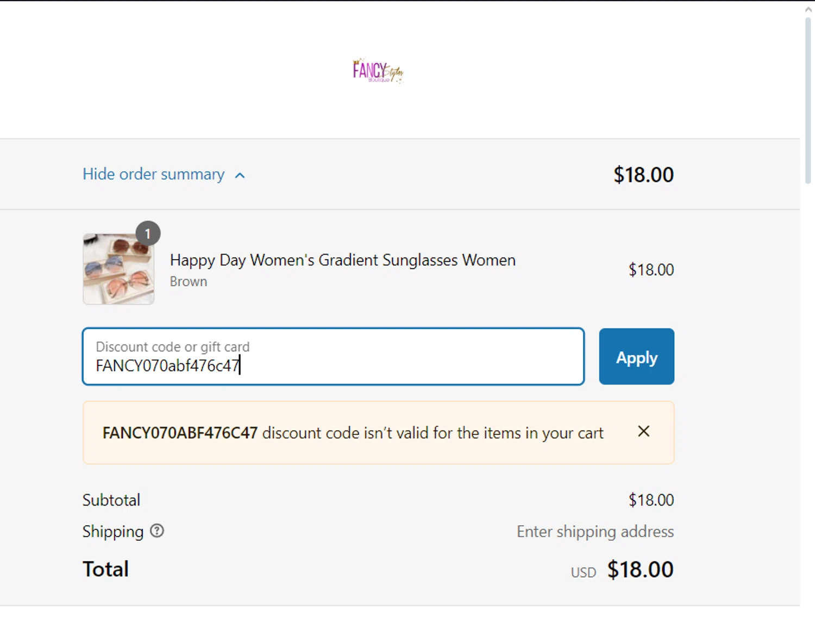
Task: Click the Hide order summary link
Action: coord(153,174)
